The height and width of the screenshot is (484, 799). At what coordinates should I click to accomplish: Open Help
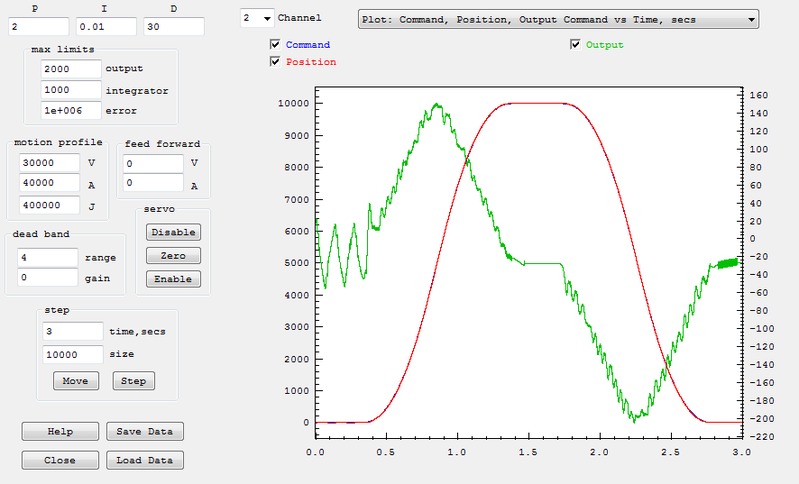click(60, 432)
